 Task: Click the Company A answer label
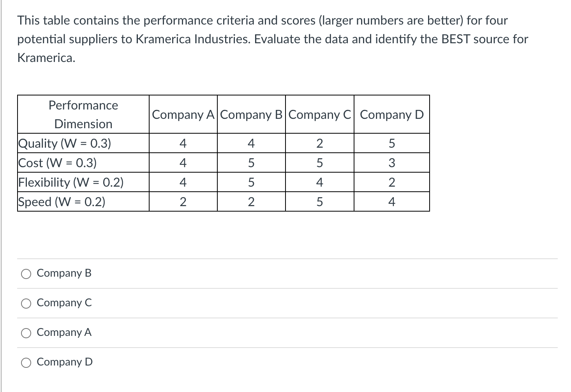click(x=63, y=332)
